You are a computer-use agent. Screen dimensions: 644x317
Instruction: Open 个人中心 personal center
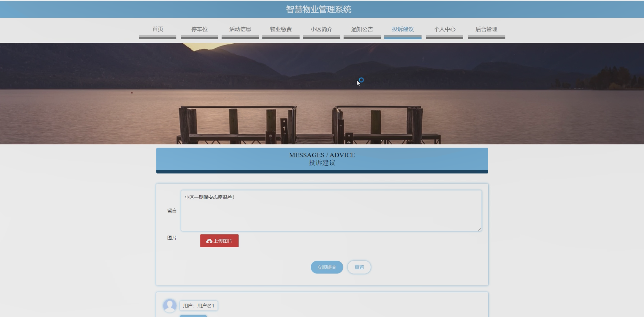(444, 29)
